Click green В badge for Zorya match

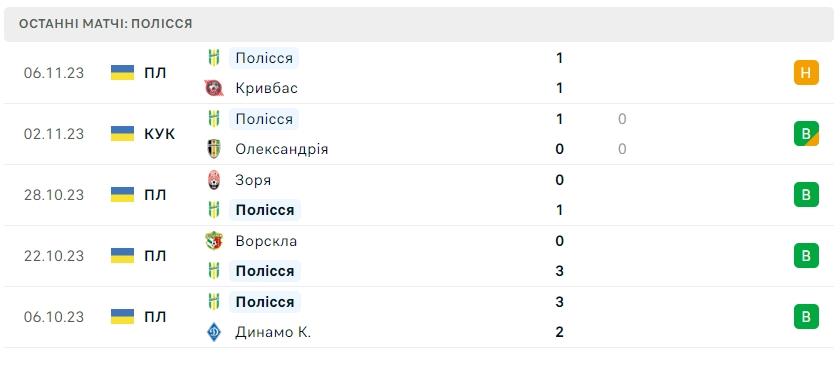(x=806, y=195)
